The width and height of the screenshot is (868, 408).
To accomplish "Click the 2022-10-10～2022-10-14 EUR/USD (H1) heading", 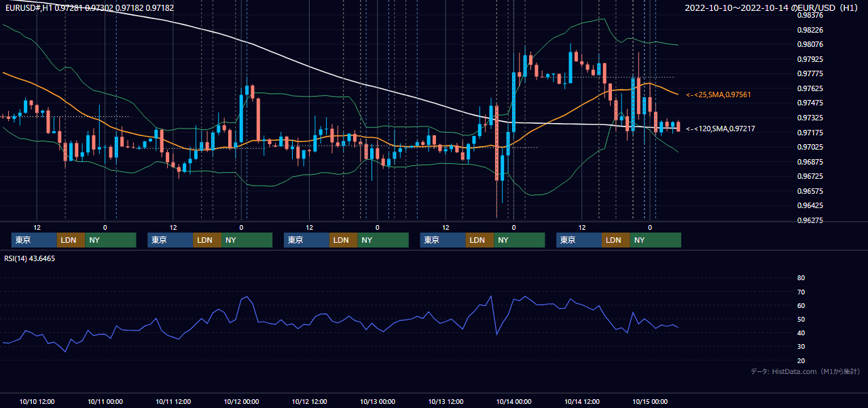I will (772, 7).
